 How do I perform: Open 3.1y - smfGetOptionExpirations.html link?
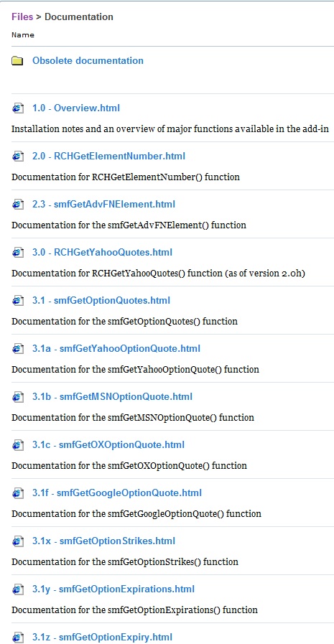113,589
